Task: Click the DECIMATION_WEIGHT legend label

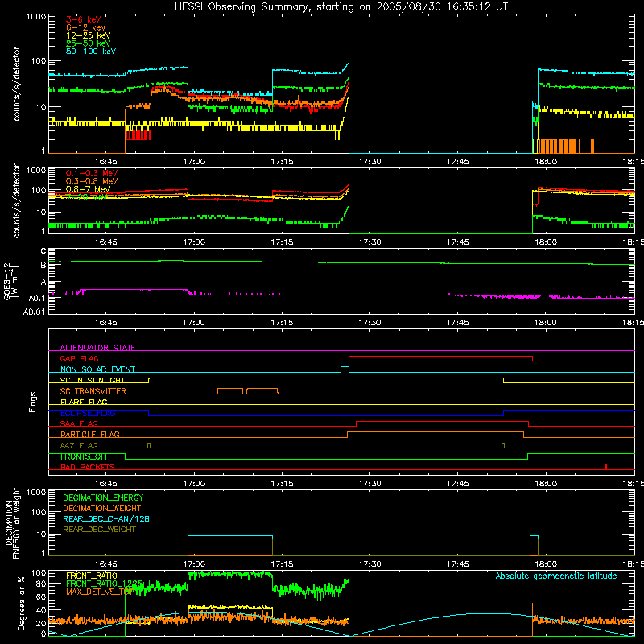Action: pos(102,508)
